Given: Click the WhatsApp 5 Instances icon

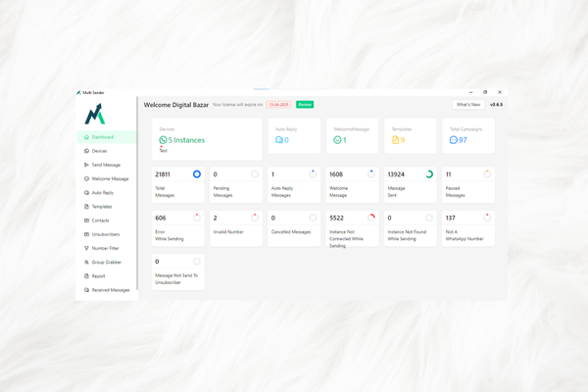Looking at the screenshot, I should [x=163, y=140].
